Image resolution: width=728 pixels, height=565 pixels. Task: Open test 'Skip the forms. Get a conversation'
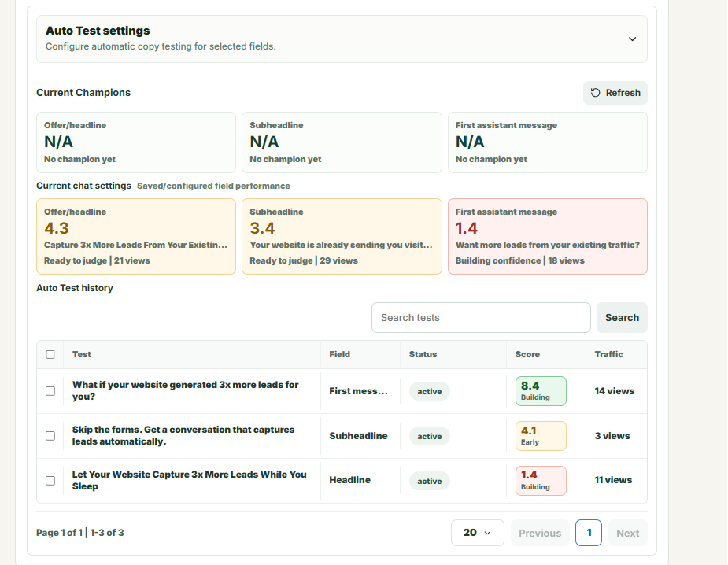click(x=183, y=435)
